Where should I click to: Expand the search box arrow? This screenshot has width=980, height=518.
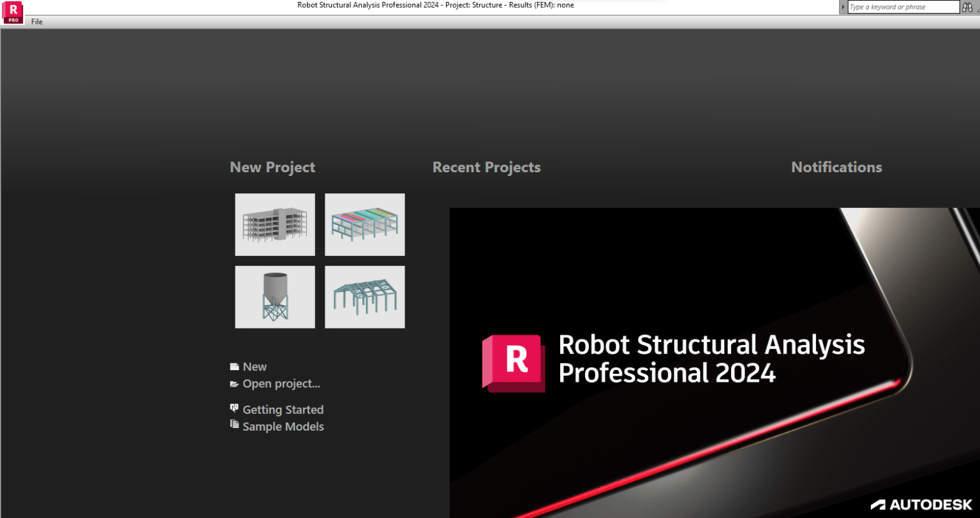click(x=843, y=7)
